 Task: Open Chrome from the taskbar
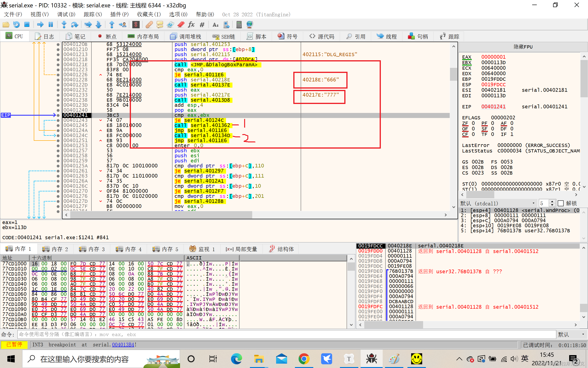click(x=304, y=359)
